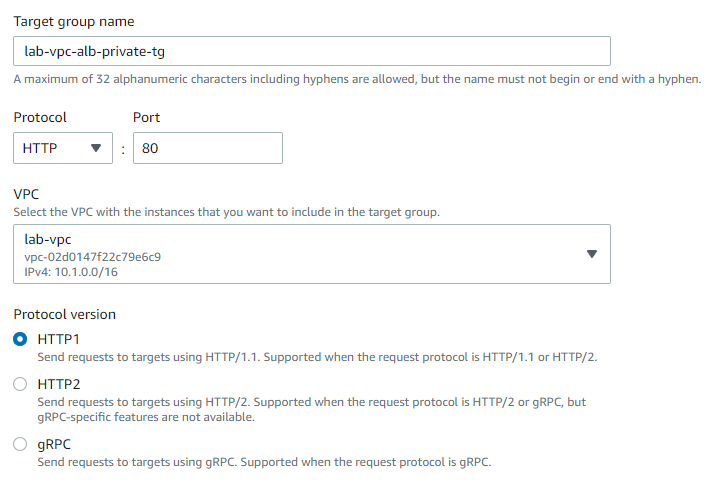Click the gRPC option label text
Image resolution: width=711 pixels, height=482 pixels.
point(55,443)
